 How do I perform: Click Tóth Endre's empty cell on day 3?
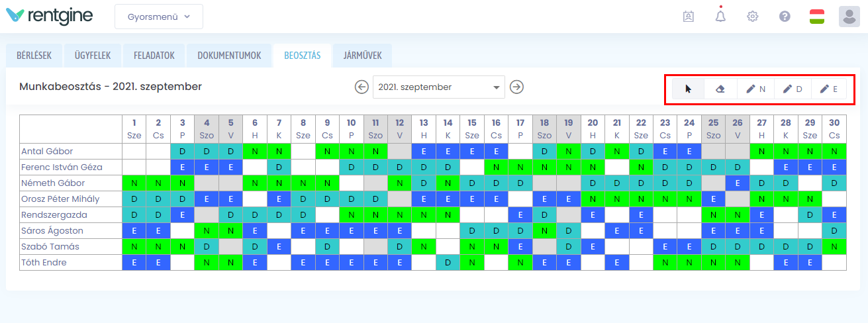click(182, 262)
